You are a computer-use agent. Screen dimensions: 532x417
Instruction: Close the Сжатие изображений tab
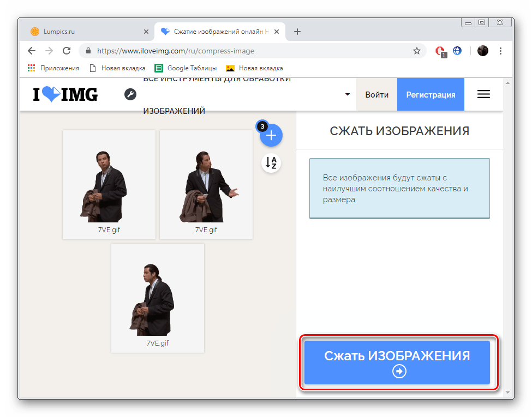tap(277, 32)
